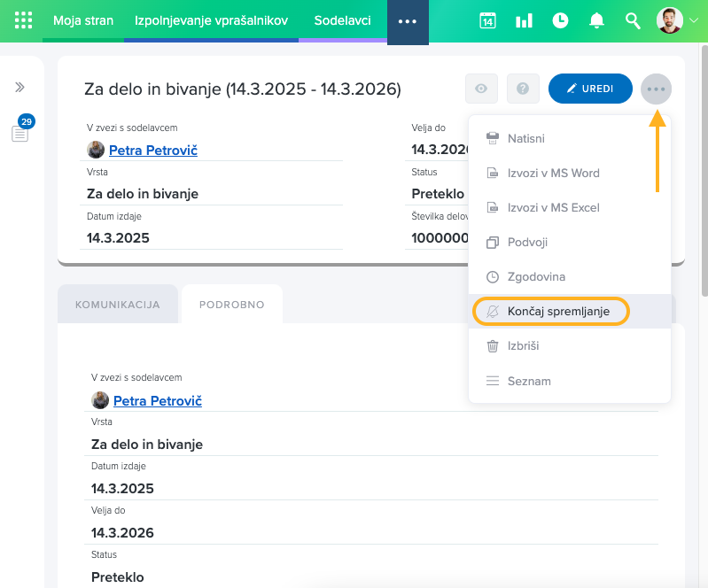The width and height of the screenshot is (708, 588).
Task: Open more navigation items in top bar
Action: click(x=408, y=21)
